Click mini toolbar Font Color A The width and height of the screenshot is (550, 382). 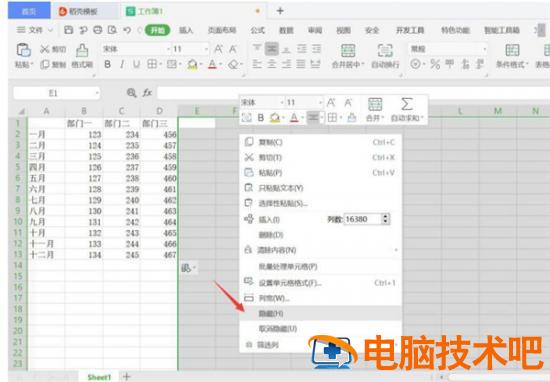click(294, 118)
